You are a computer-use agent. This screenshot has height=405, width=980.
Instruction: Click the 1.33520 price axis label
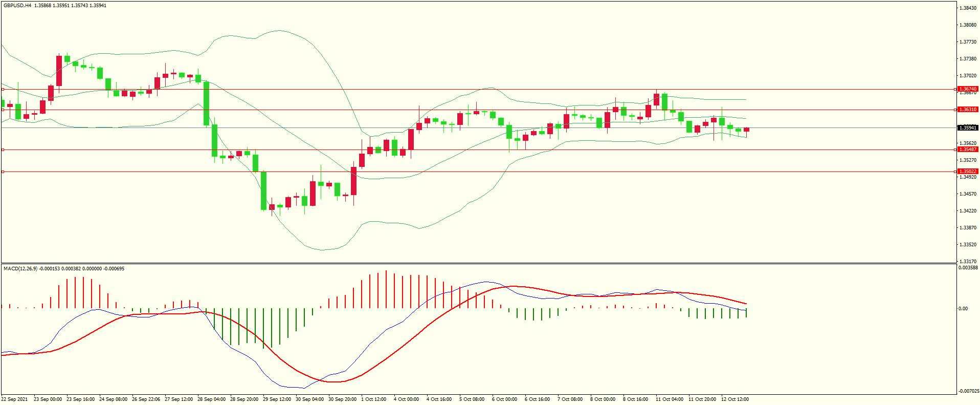coord(968,245)
